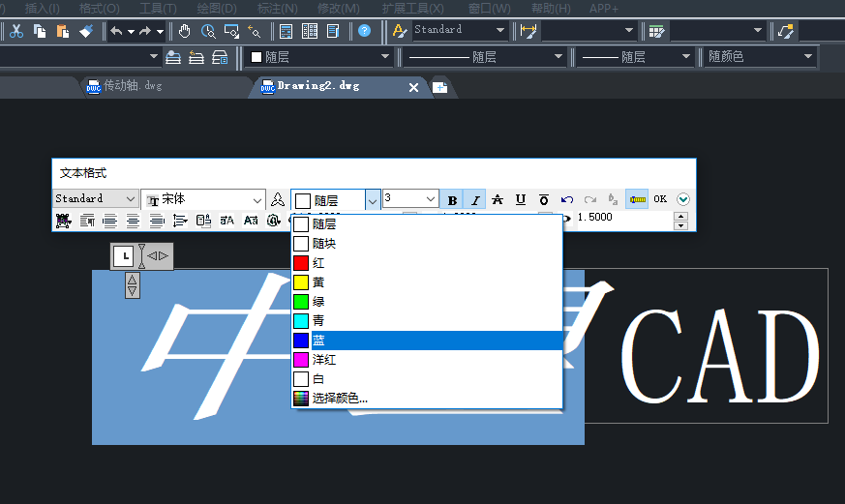Screen dimensions: 845x504
Task: Close the Drawing2.dwg tab
Action: tap(413, 87)
